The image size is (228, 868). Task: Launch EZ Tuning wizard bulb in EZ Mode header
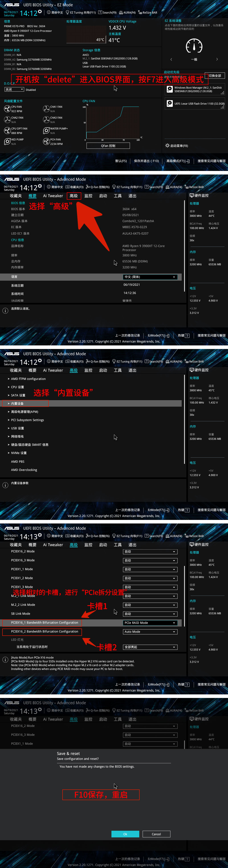coord(67,12)
